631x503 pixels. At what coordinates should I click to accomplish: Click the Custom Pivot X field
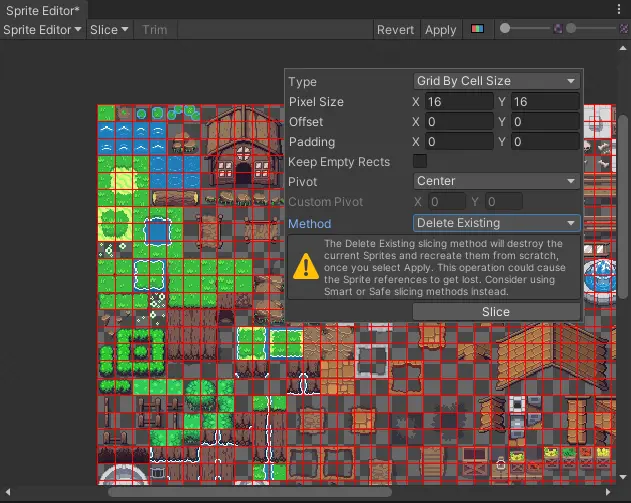pos(446,202)
